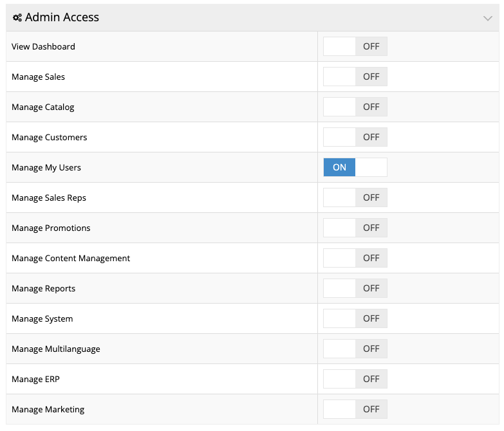Select the Manage Reports label text
This screenshot has height=431, width=504.
pos(43,289)
